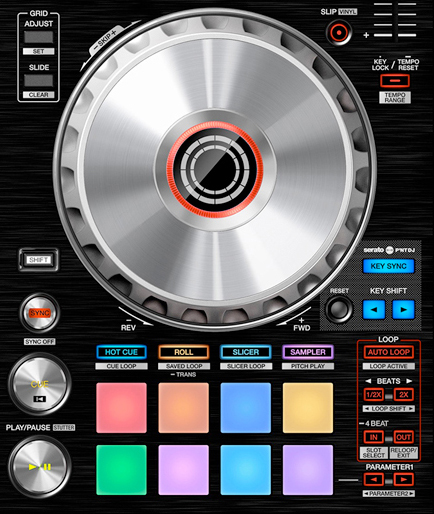The width and height of the screenshot is (434, 514).
Task: Click the tempo slider plus end
Action: (x=366, y=35)
